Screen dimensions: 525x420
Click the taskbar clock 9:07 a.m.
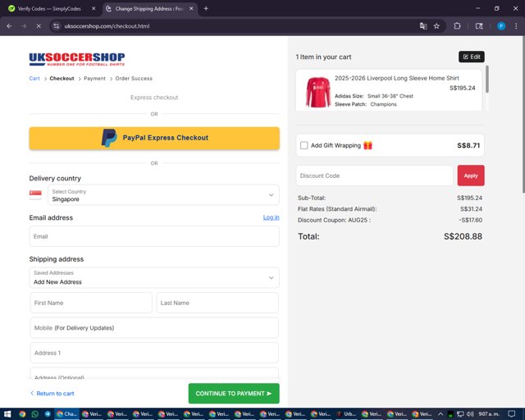489,414
